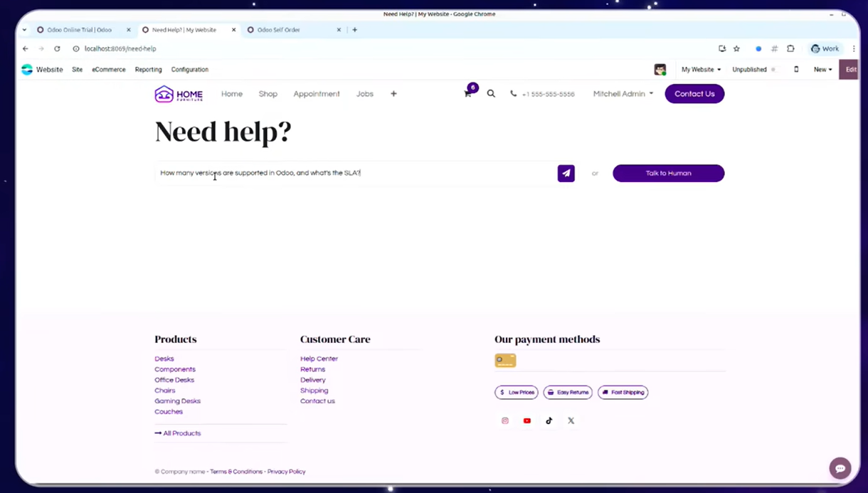Screen dimensions: 868x493
Task: Open the TikTok social icon
Action: 549,420
